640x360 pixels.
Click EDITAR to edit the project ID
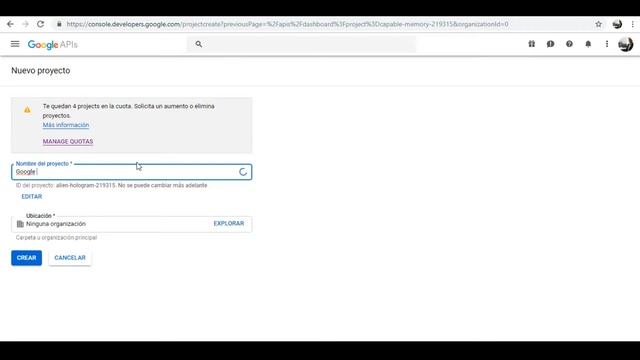tap(31, 196)
